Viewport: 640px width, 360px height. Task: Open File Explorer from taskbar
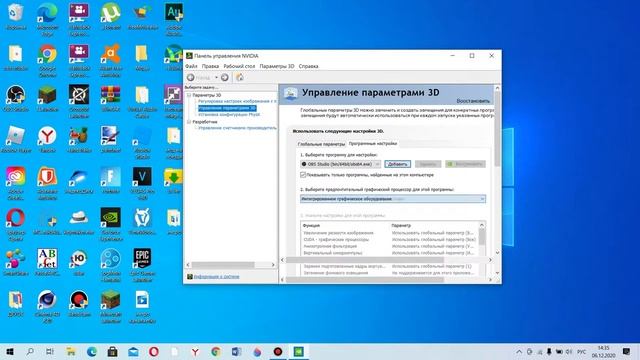(71, 351)
